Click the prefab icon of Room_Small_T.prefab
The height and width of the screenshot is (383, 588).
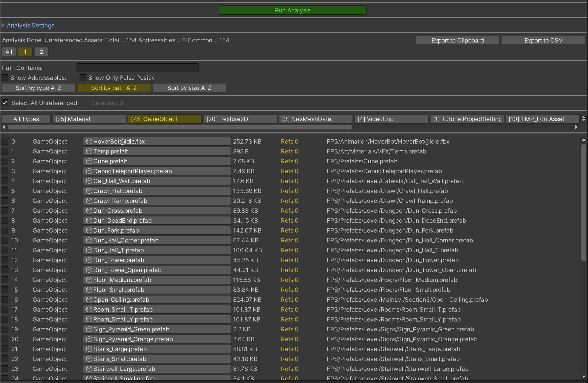click(89, 310)
